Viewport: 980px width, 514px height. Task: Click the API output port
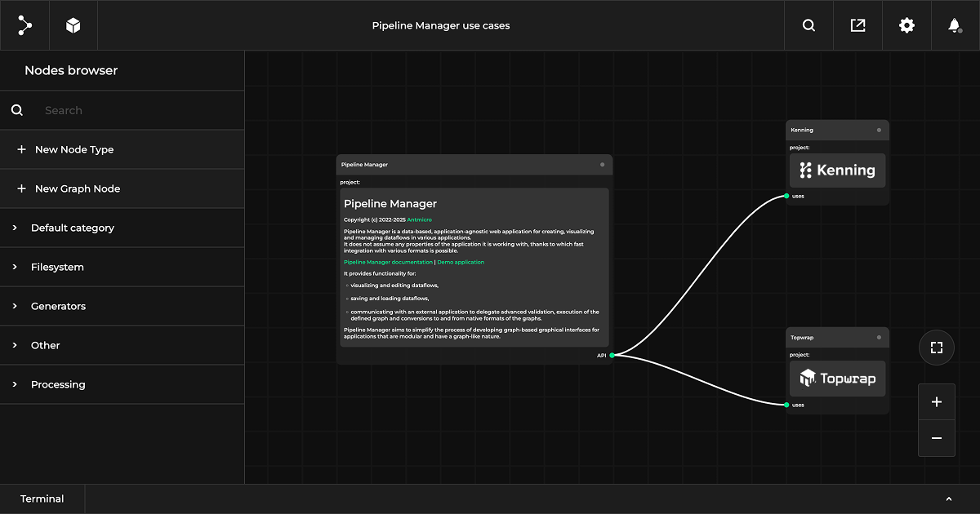(612, 355)
